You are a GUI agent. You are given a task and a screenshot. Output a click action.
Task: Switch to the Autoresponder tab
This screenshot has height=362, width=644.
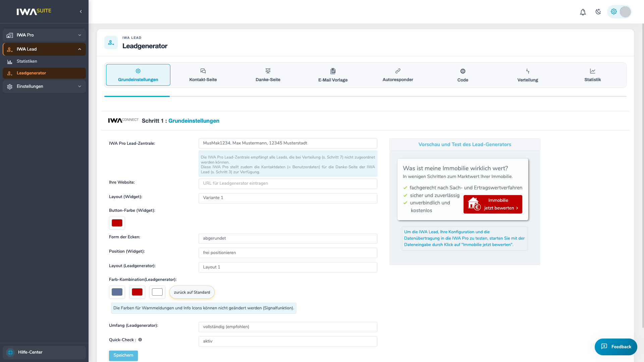(x=398, y=75)
